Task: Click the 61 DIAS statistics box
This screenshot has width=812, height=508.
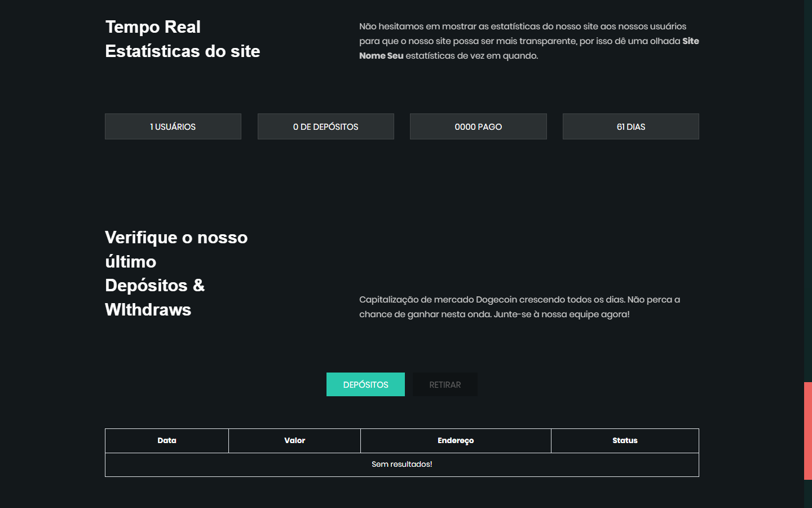Action: click(630, 126)
